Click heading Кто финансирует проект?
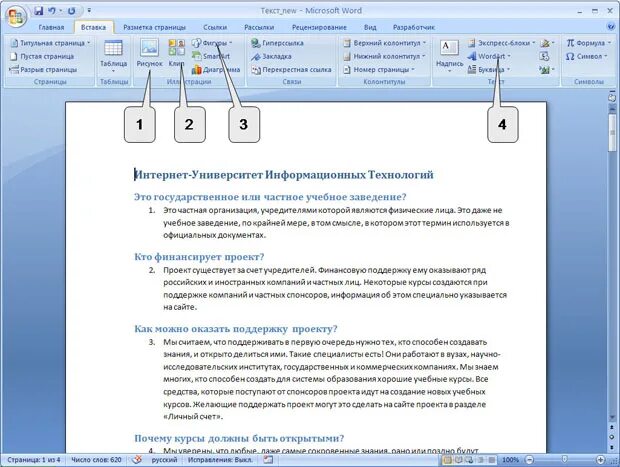 (x=199, y=257)
